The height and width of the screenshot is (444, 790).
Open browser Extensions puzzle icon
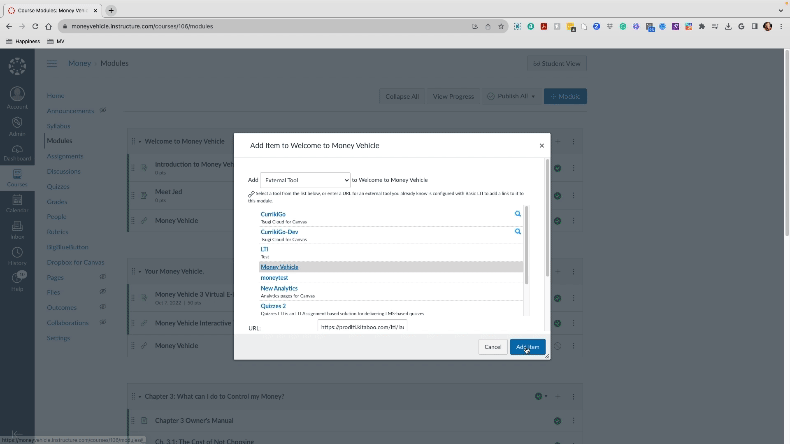coord(702,26)
